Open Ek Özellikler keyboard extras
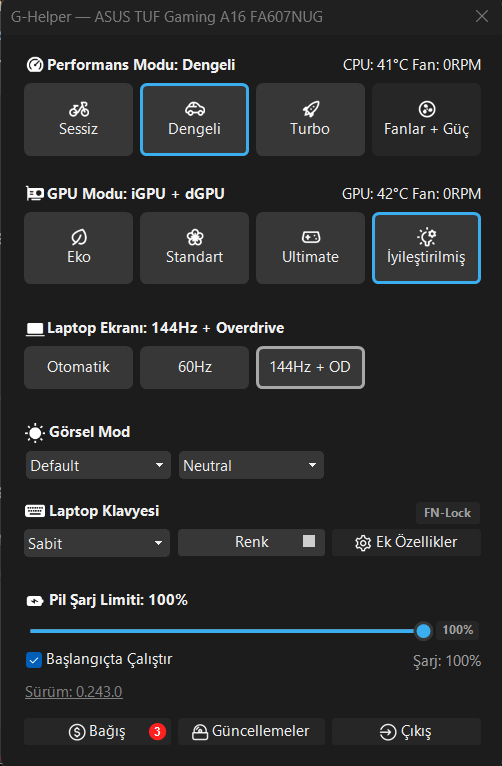 (406, 542)
